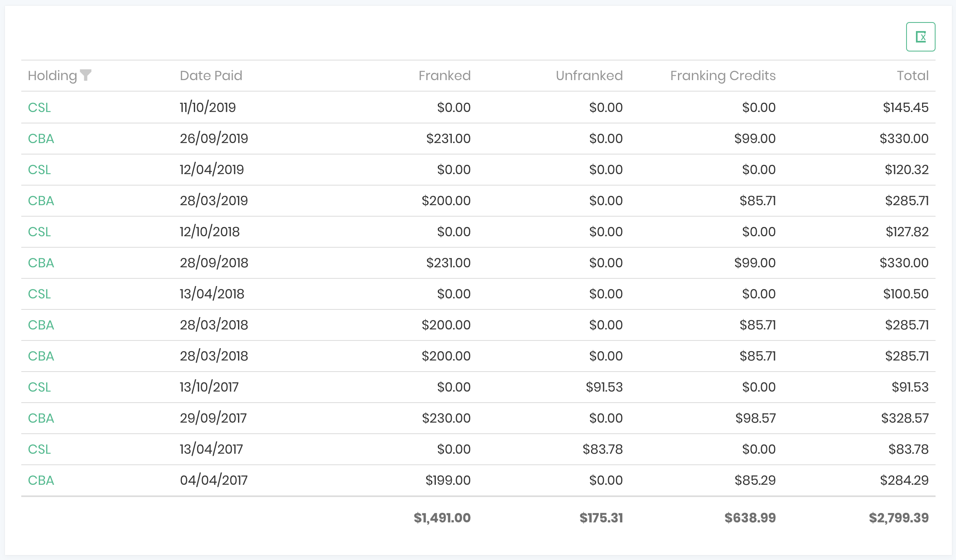Click the $127.82 total value
Viewport: 956px width, 560px height.
coord(907,232)
